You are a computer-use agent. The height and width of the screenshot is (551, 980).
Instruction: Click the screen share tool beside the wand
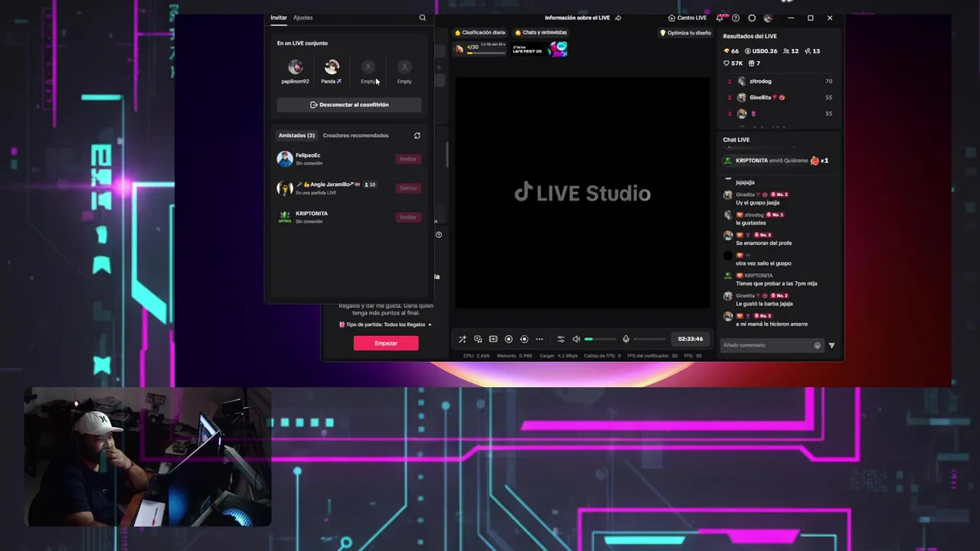[478, 339]
